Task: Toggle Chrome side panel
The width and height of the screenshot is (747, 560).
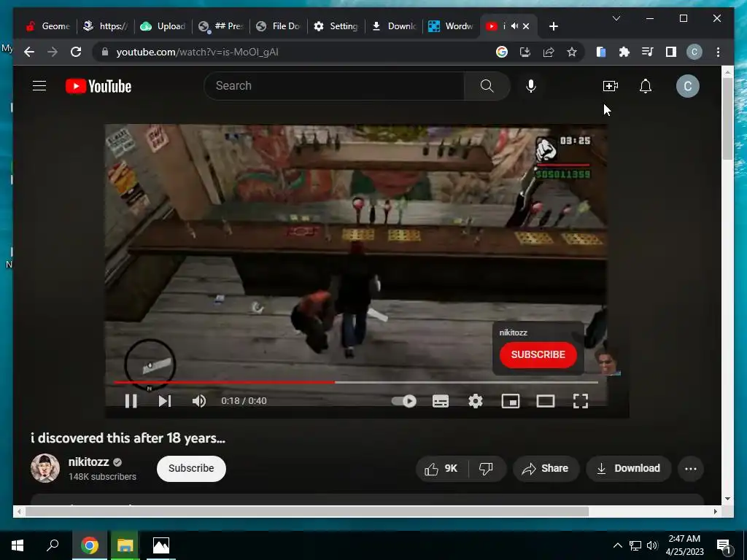Action: 671,52
